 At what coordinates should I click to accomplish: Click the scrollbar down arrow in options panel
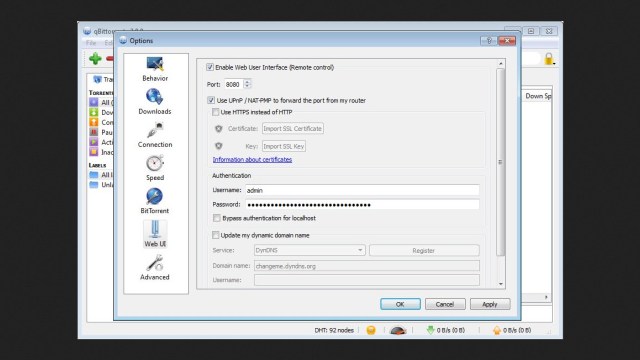[x=500, y=284]
